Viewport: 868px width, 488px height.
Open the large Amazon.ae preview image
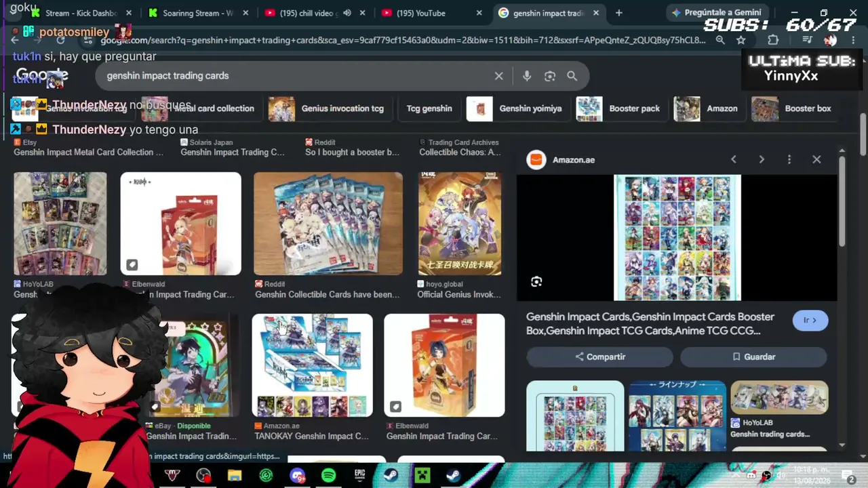coord(677,238)
